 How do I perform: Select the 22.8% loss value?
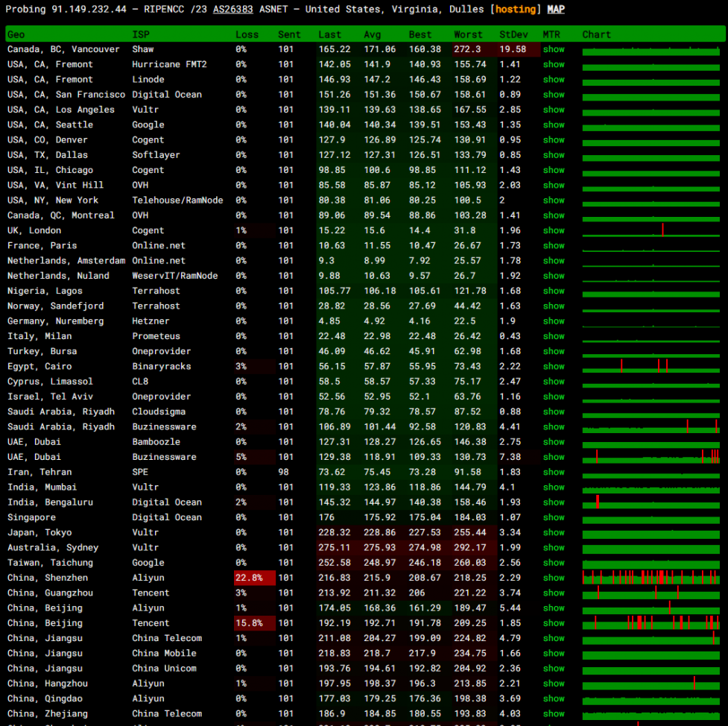pos(250,578)
